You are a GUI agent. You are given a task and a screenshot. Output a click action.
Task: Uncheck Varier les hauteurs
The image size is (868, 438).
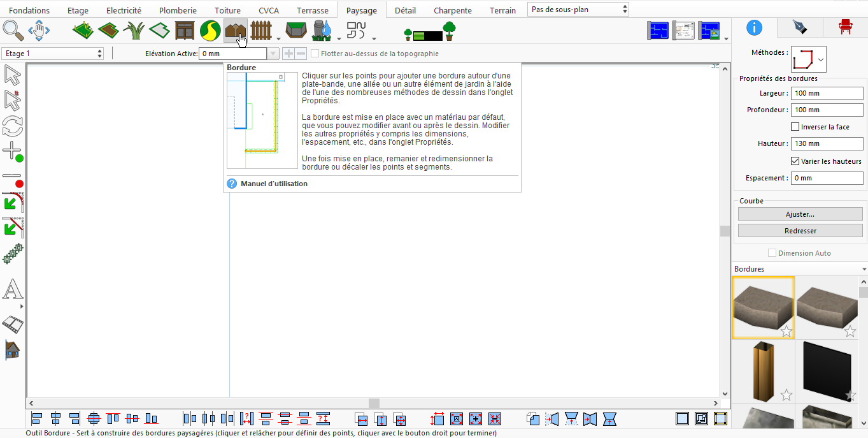795,161
